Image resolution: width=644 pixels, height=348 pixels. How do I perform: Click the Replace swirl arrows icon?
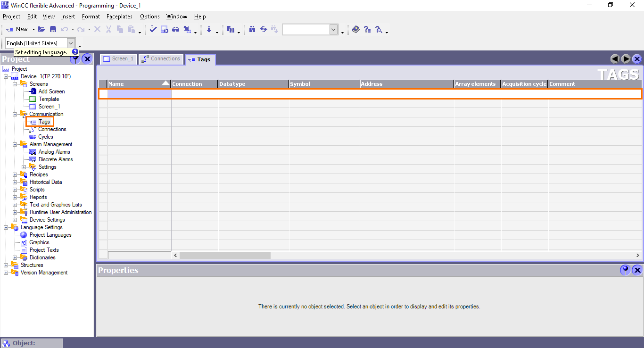coord(264,29)
